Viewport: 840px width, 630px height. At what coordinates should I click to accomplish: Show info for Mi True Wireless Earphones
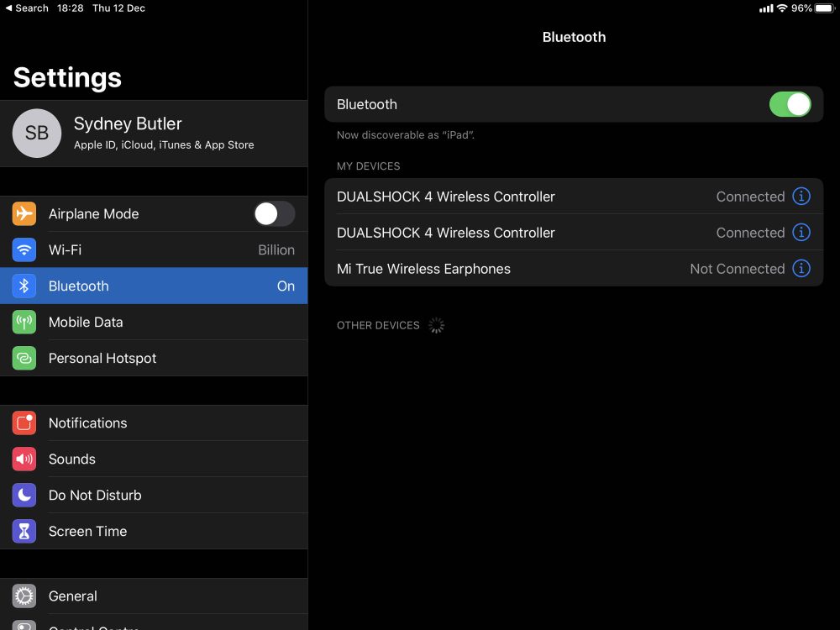801,269
